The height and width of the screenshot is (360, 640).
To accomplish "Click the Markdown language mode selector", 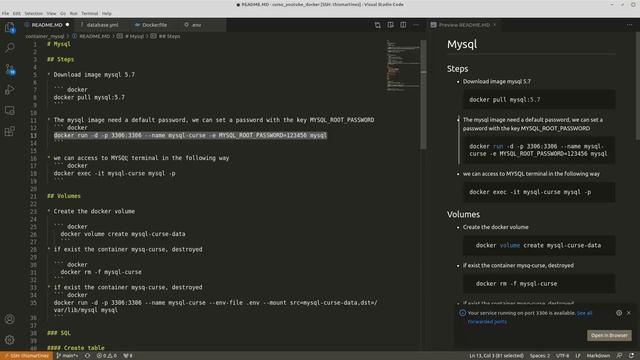I will tap(598, 356).
